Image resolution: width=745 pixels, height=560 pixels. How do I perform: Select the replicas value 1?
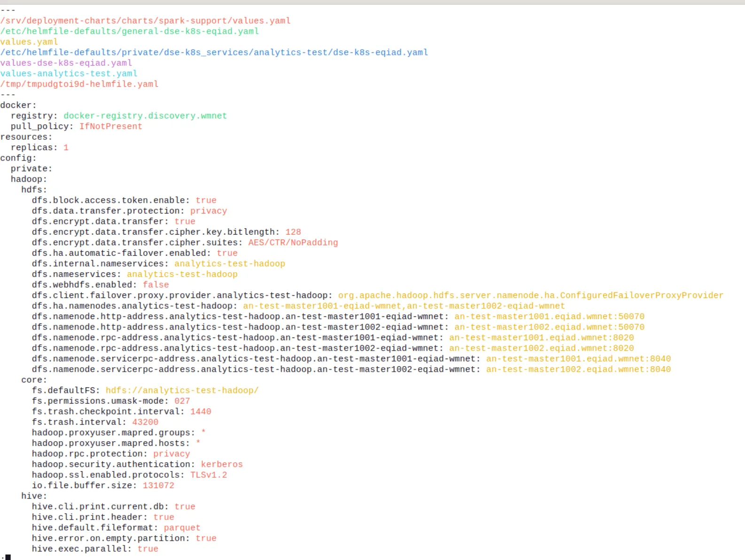(66, 147)
